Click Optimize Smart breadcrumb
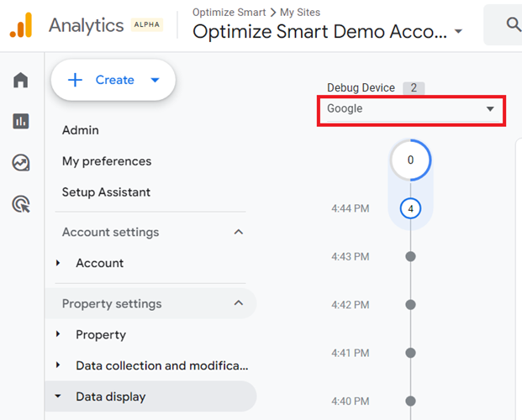The height and width of the screenshot is (420, 522). tap(229, 13)
